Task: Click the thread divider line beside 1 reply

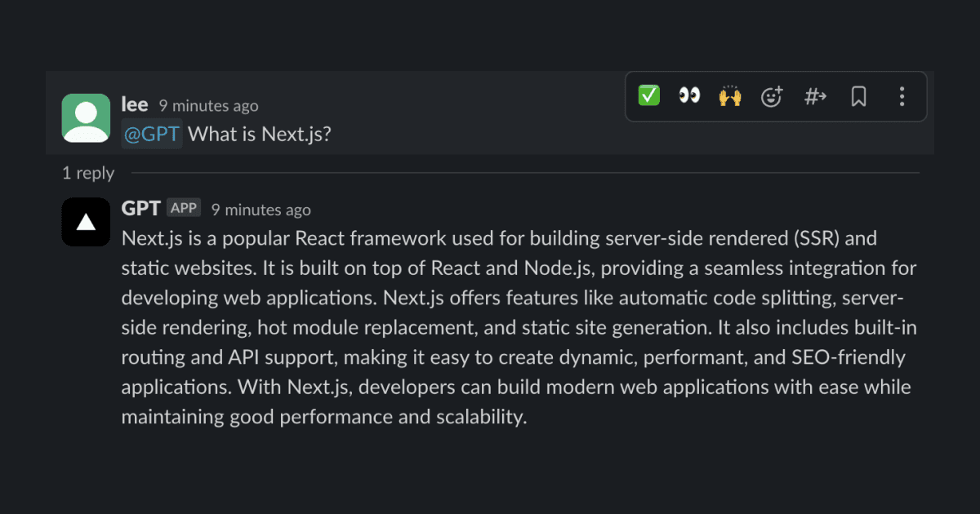Action: point(523,173)
